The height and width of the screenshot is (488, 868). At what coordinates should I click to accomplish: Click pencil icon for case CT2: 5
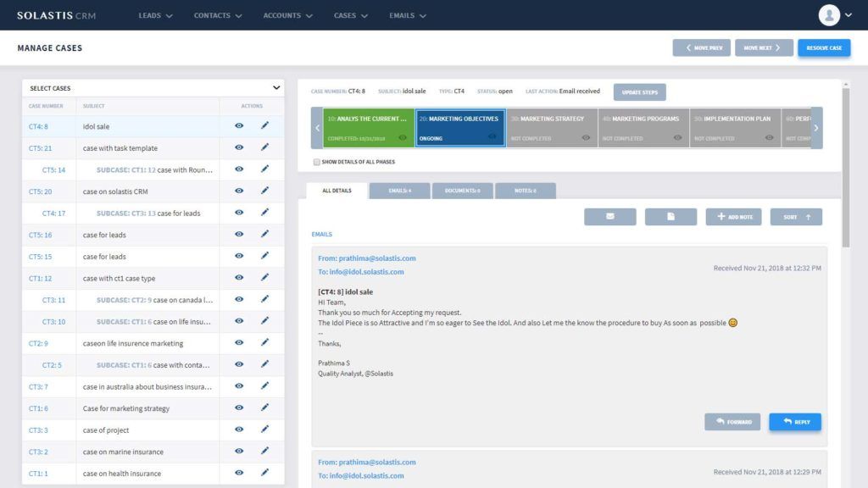click(264, 364)
